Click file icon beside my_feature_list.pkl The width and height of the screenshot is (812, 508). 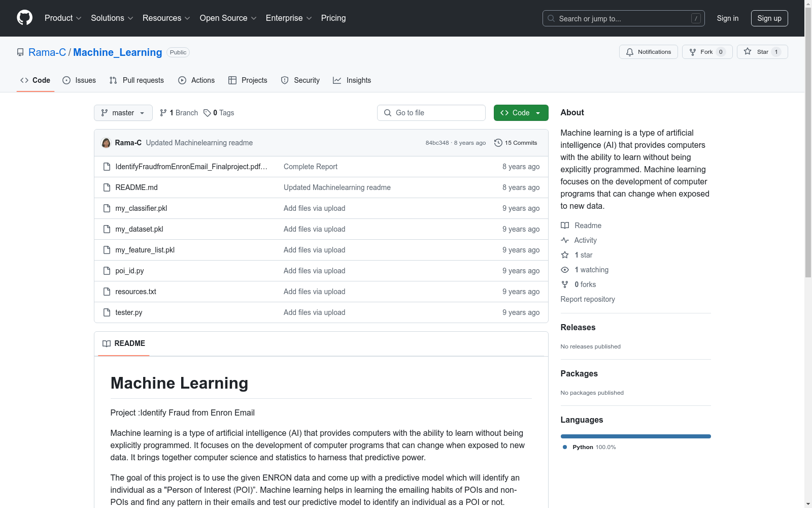click(107, 250)
